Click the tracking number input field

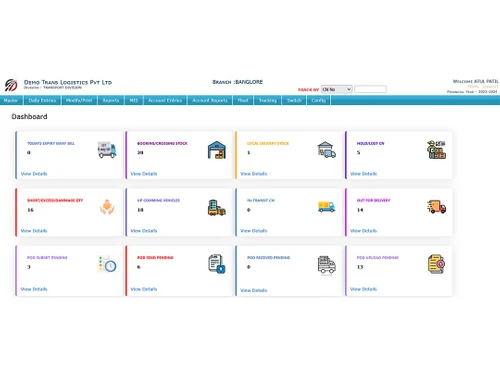[370, 89]
